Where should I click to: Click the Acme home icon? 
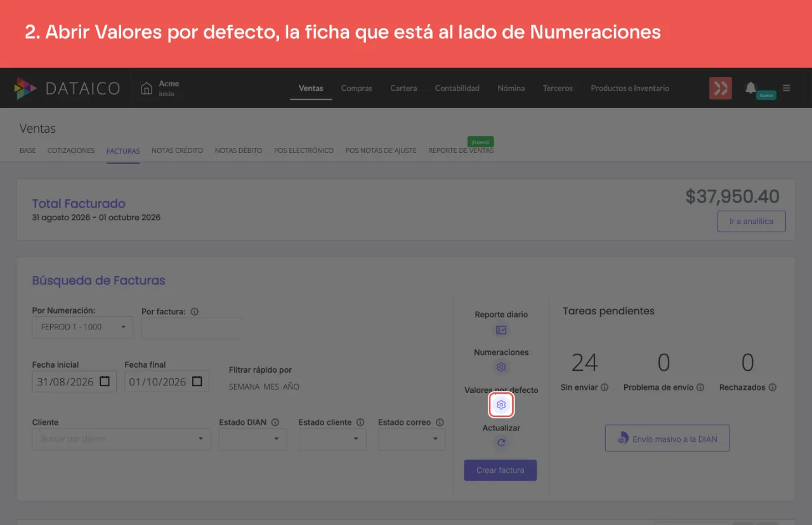(x=147, y=88)
